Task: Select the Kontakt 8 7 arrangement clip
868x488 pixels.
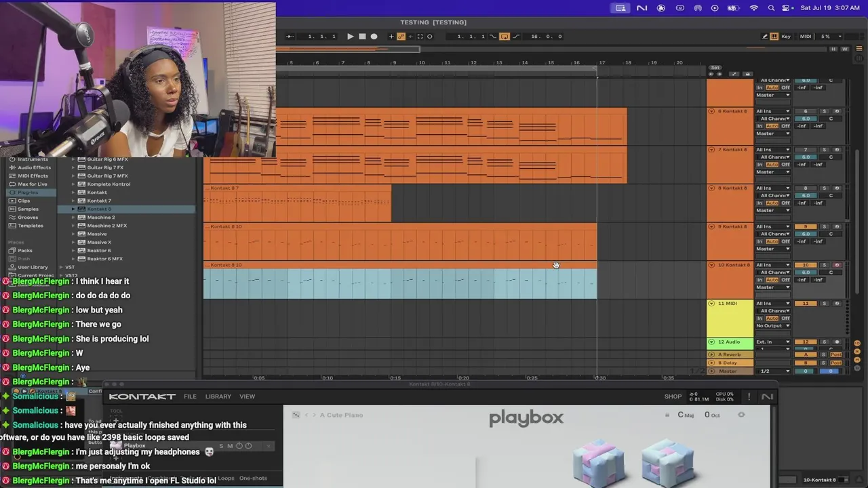Action: tap(297, 203)
